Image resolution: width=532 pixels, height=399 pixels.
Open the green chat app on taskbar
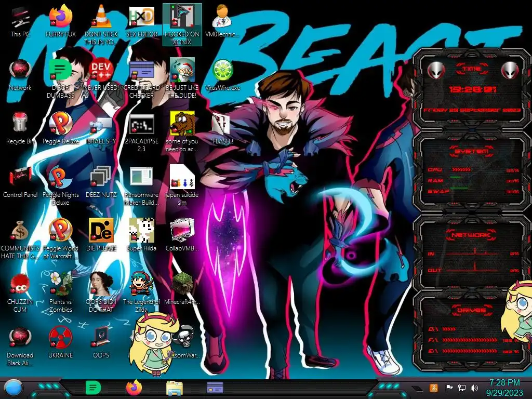tap(94, 388)
